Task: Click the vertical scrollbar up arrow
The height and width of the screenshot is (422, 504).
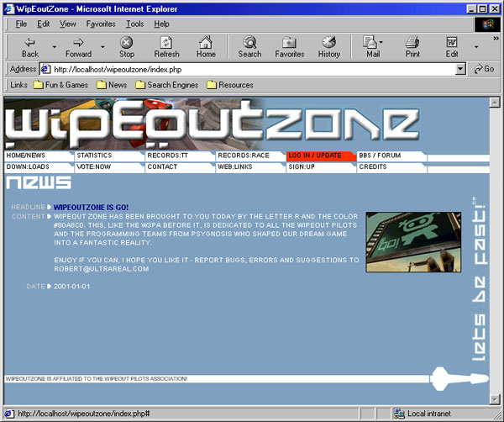Action: tap(495, 103)
